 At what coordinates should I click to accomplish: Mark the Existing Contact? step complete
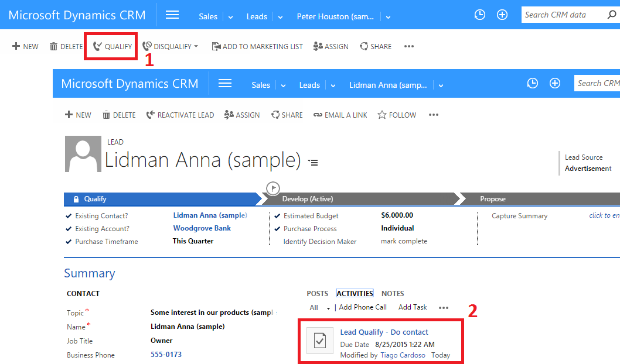69,215
